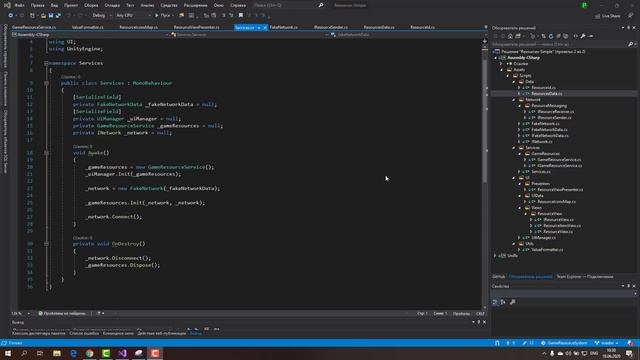The height and width of the screenshot is (360, 640).
Task: Open the Правка menu
Action: [38, 5]
